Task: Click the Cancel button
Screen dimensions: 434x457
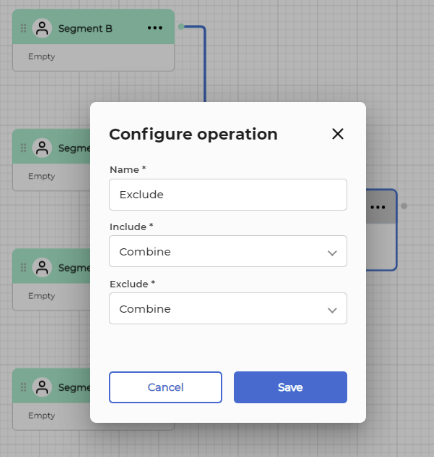Action: coord(165,387)
